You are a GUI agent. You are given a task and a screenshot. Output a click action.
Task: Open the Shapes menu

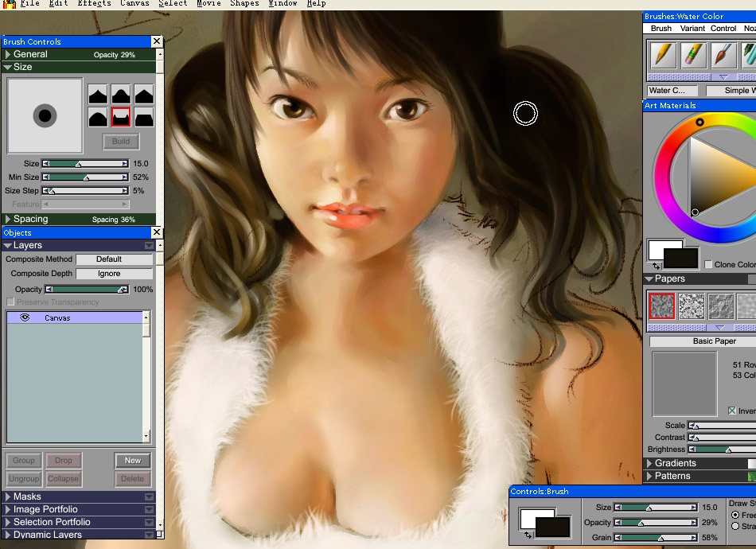244,3
